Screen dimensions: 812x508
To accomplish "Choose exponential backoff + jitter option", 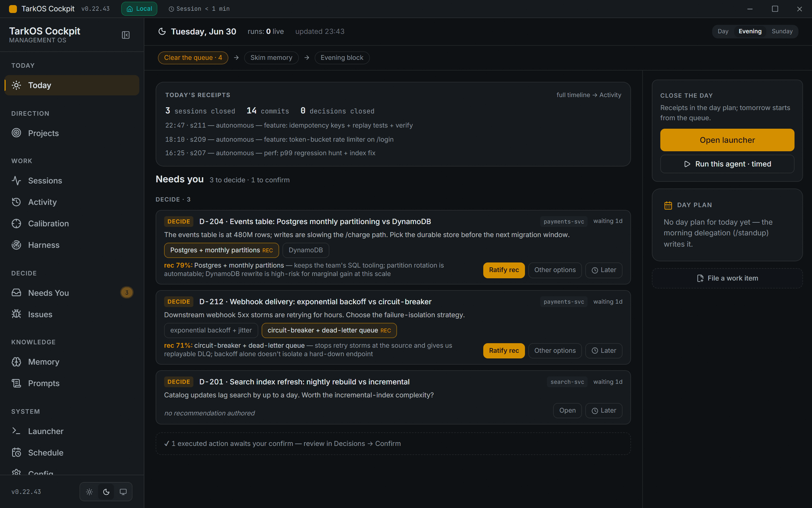I will pyautogui.click(x=211, y=330).
